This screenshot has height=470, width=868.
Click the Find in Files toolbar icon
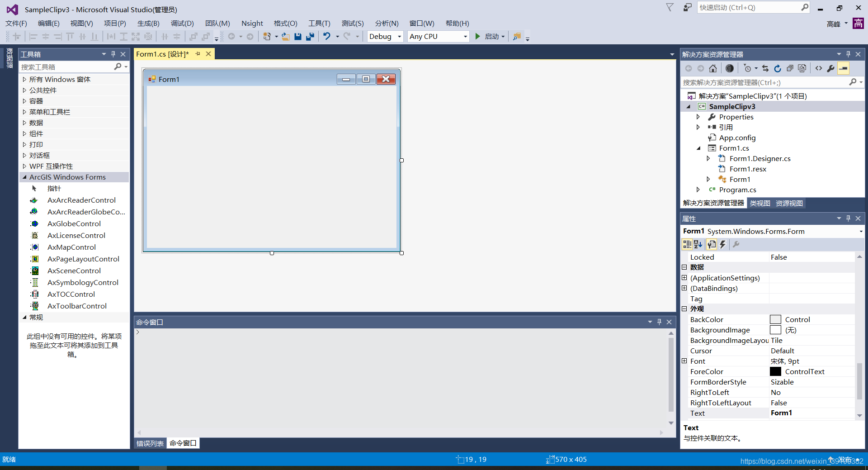coord(517,37)
